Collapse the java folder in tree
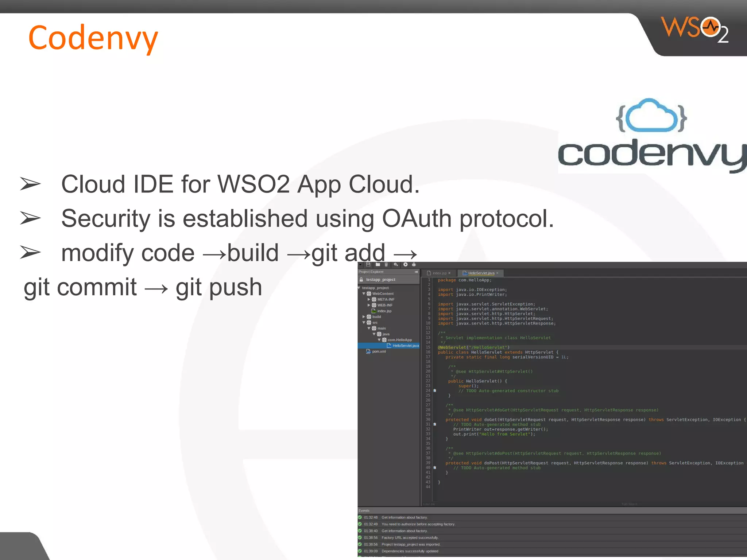Viewport: 747px width, 560px height. pyautogui.click(x=374, y=334)
